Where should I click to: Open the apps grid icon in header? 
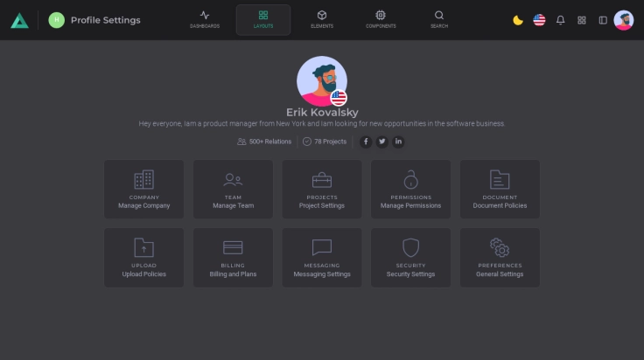click(x=582, y=20)
